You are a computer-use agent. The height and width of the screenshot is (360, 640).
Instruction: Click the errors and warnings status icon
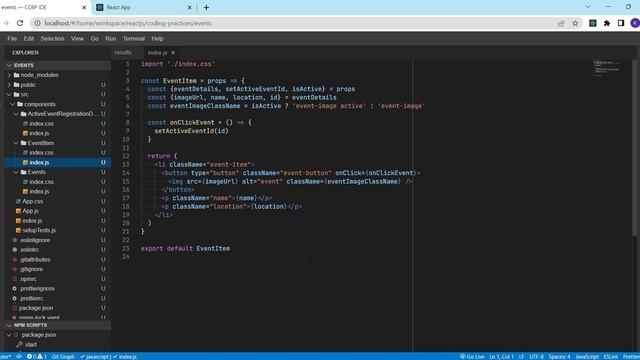pyautogui.click(x=36, y=356)
